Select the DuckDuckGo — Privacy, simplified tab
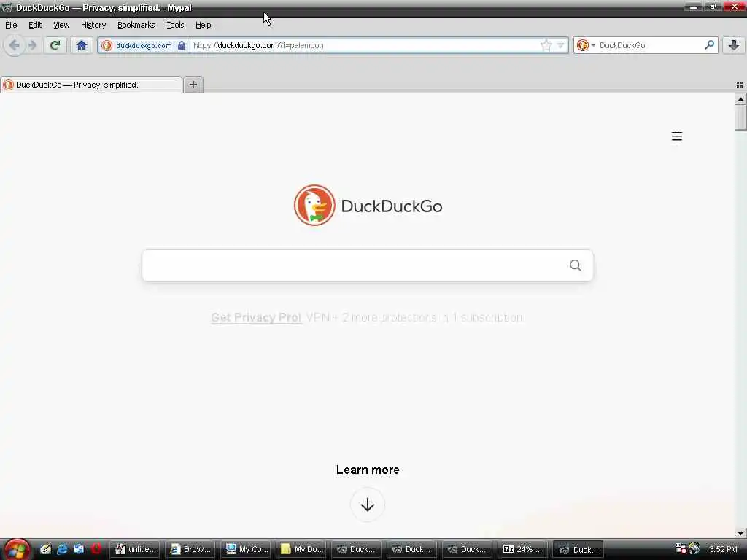The width and height of the screenshot is (747, 560). [91, 85]
